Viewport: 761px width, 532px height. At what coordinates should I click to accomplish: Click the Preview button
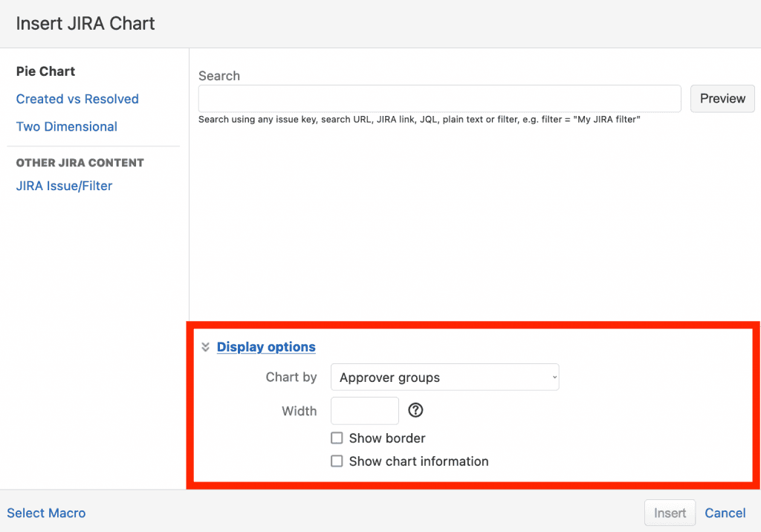coord(722,99)
